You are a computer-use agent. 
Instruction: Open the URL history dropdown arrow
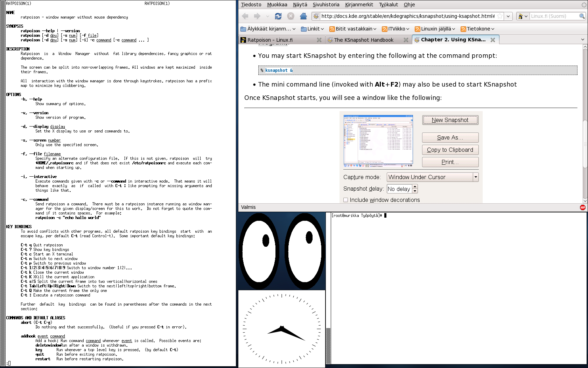pyautogui.click(x=508, y=16)
